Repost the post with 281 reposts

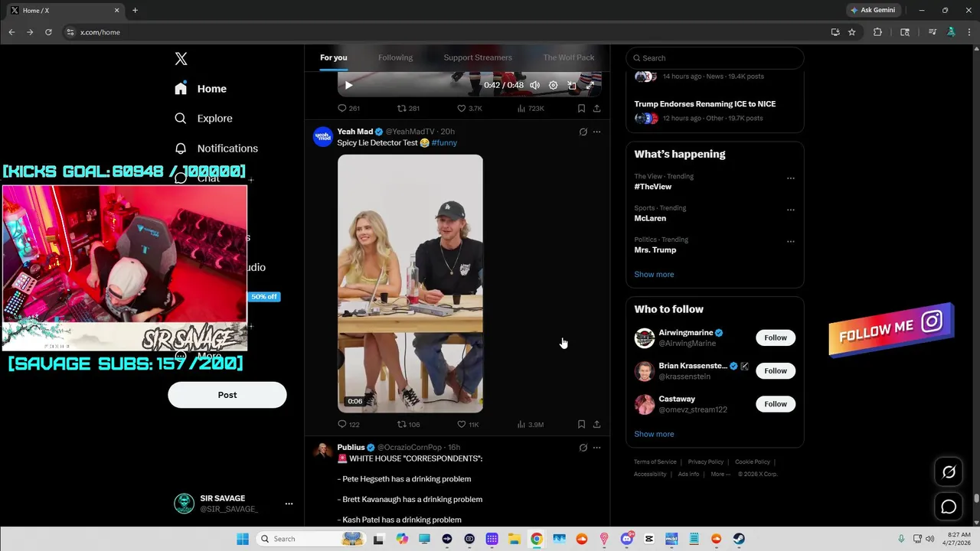tap(408, 109)
